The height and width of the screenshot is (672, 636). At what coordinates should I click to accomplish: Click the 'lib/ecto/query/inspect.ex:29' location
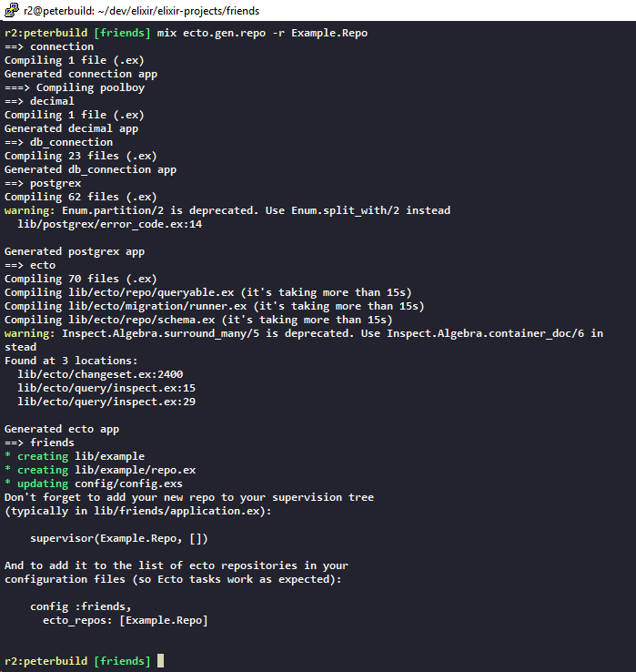[106, 402]
